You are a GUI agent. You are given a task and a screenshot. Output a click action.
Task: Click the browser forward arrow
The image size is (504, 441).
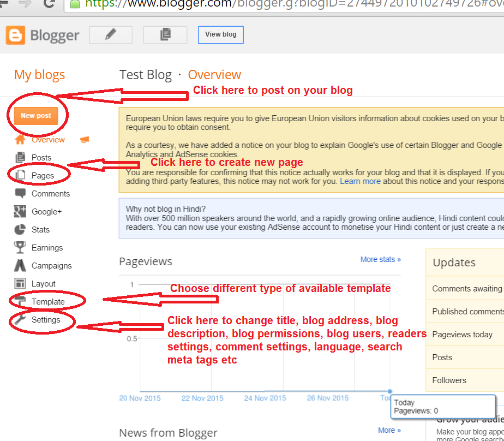coord(25,4)
